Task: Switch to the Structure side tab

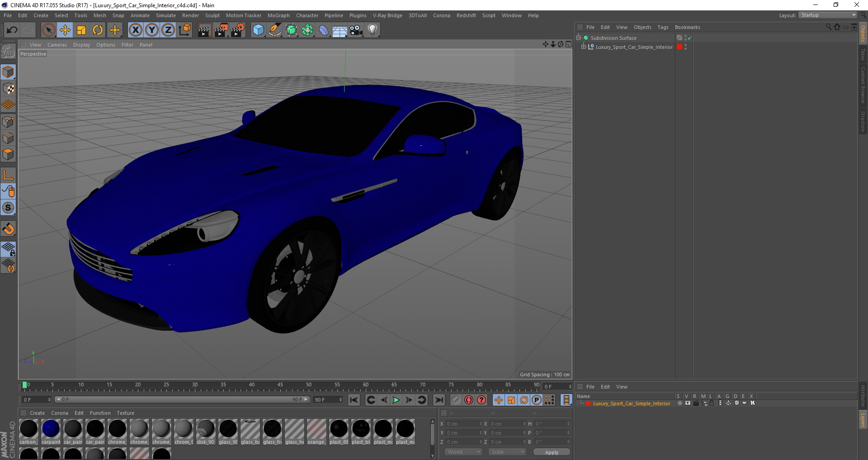Action: click(863, 121)
